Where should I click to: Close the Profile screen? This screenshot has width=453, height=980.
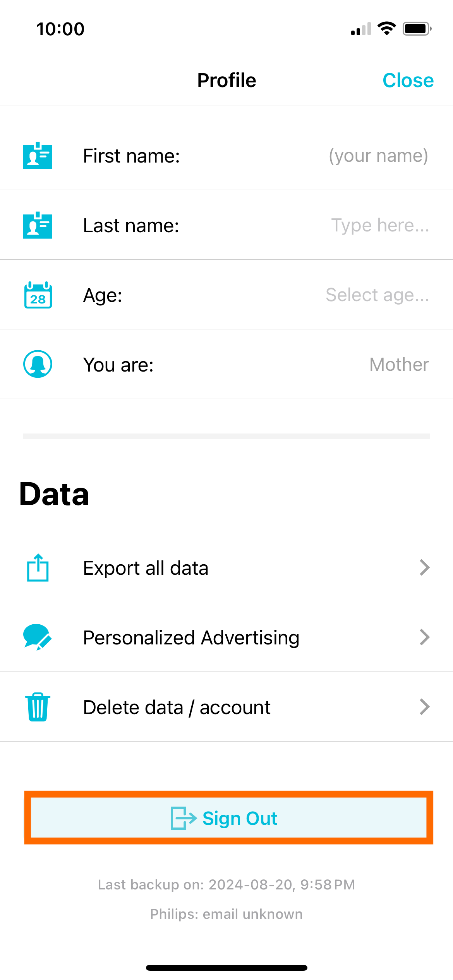click(408, 81)
